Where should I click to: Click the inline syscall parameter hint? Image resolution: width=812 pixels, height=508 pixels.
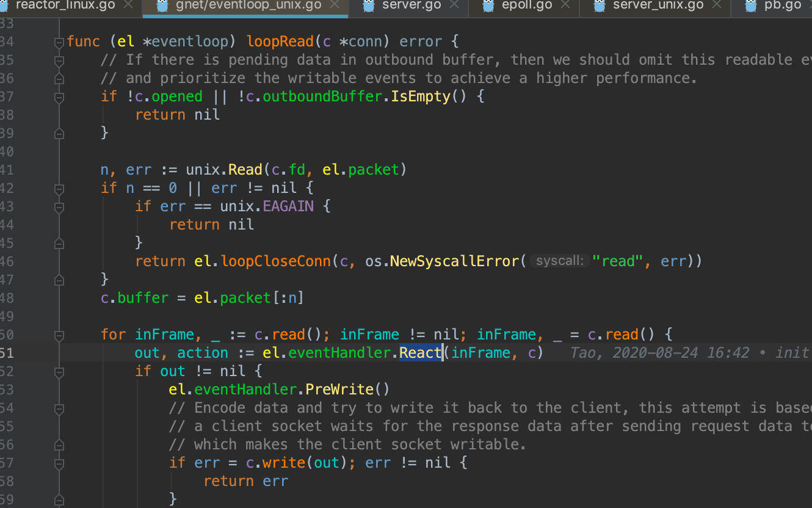tap(559, 260)
